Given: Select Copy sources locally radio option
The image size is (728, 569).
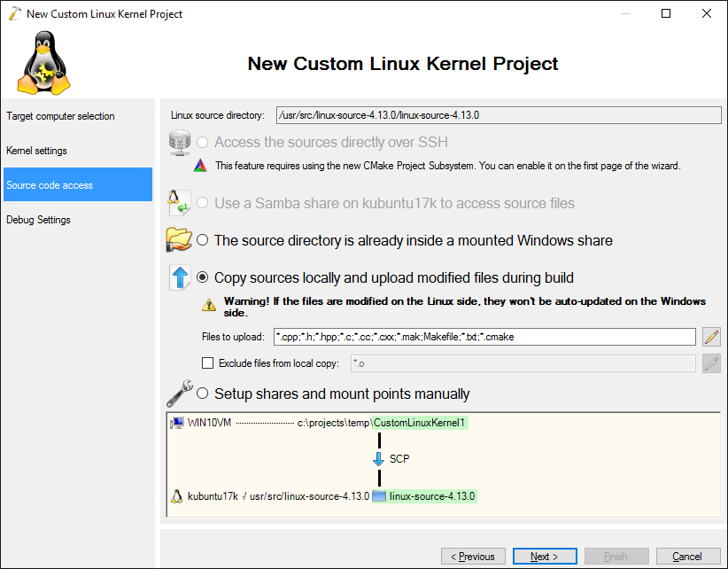Looking at the screenshot, I should coord(203,277).
